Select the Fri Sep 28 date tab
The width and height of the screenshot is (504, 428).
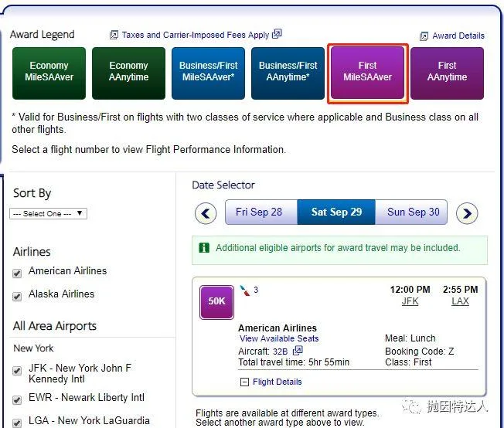(x=259, y=212)
